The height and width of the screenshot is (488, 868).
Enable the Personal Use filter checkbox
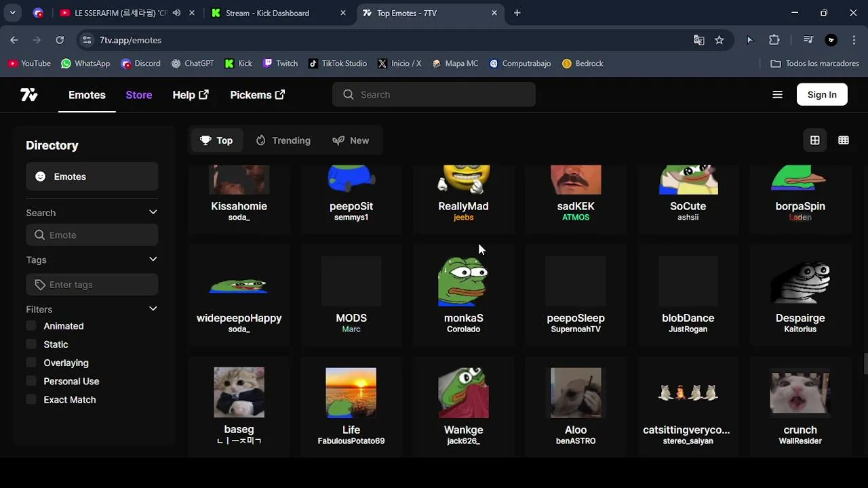[31, 381]
